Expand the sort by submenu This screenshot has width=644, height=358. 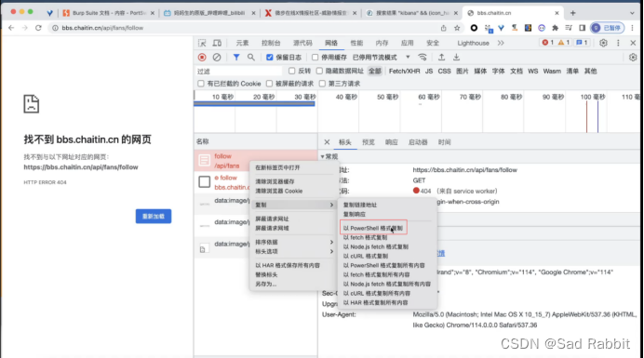click(x=293, y=242)
